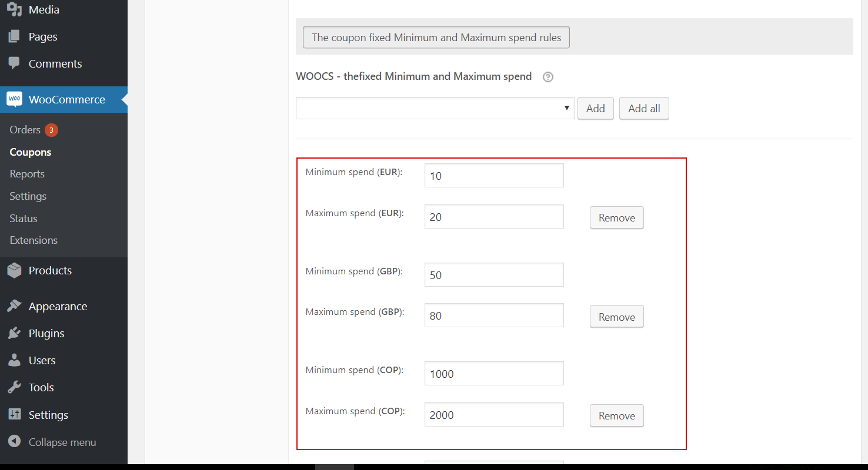The width and height of the screenshot is (868, 470).
Task: Click the Comments speech bubble icon
Action: [15, 63]
